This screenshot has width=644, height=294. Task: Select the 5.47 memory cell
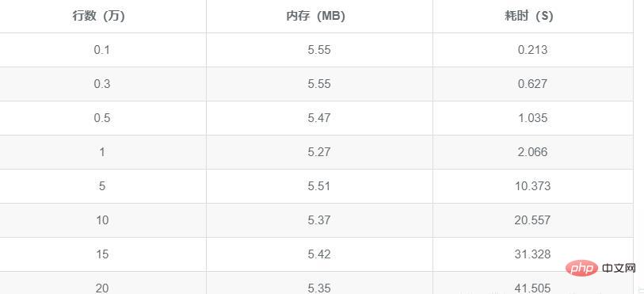(319, 118)
